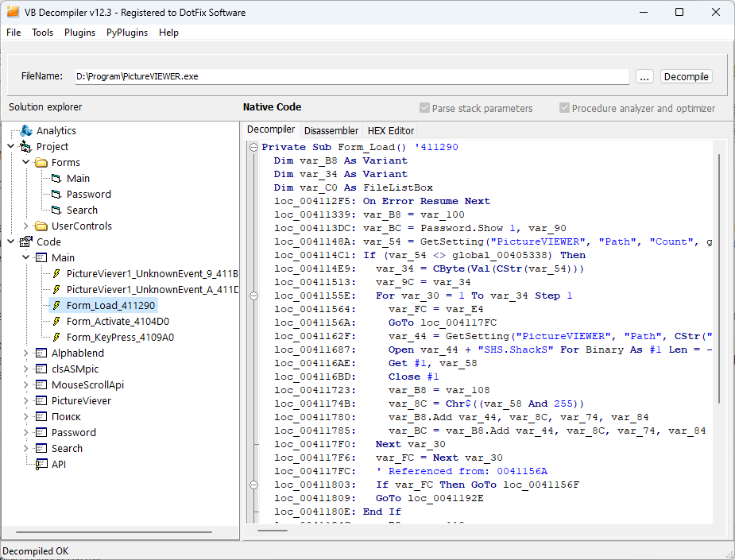Click the Main form icon under Forms
This screenshot has width=735, height=560.
click(x=56, y=179)
